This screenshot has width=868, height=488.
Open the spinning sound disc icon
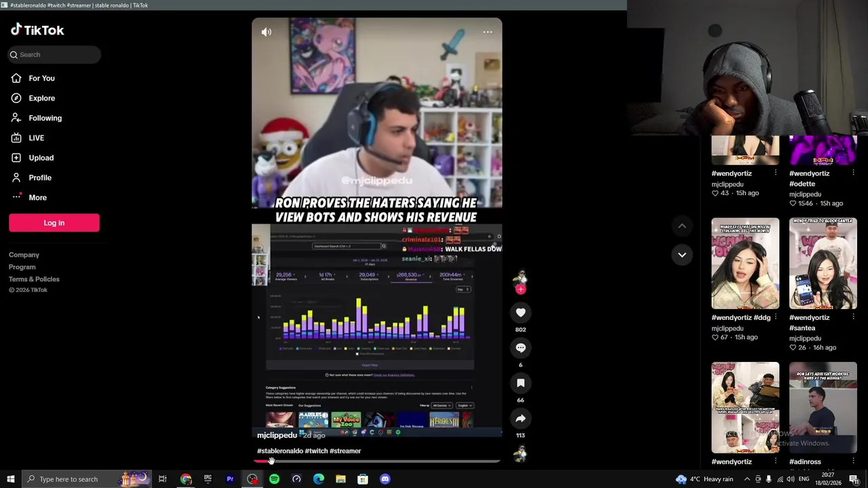(x=520, y=454)
